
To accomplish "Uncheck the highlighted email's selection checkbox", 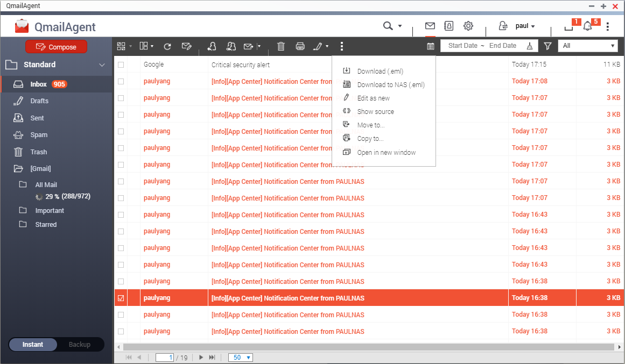I will 121,297.
